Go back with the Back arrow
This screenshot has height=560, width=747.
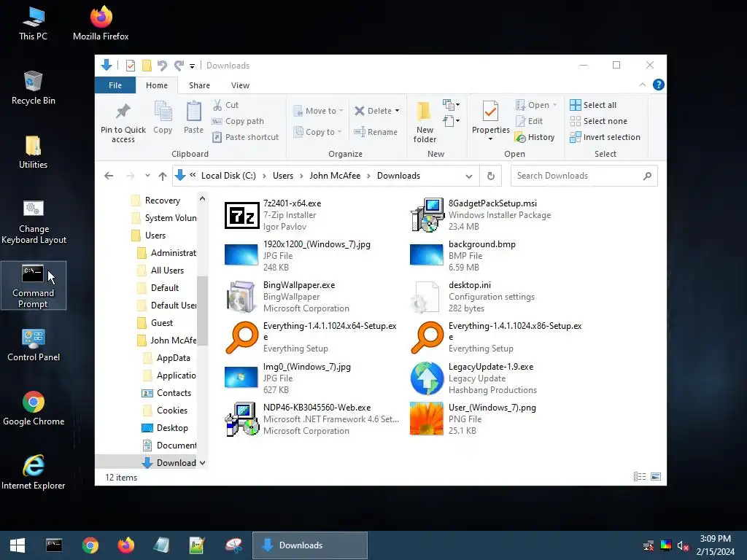point(109,176)
